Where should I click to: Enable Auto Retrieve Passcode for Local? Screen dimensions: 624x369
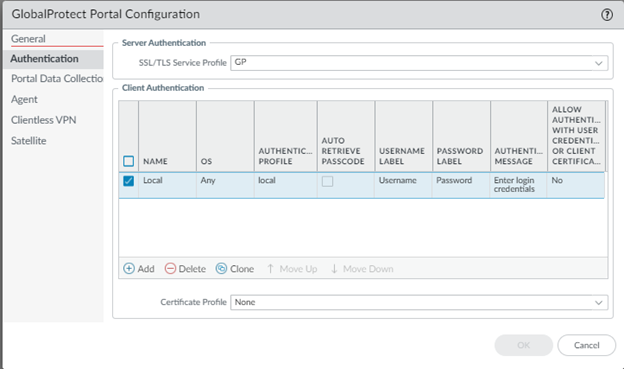point(328,182)
